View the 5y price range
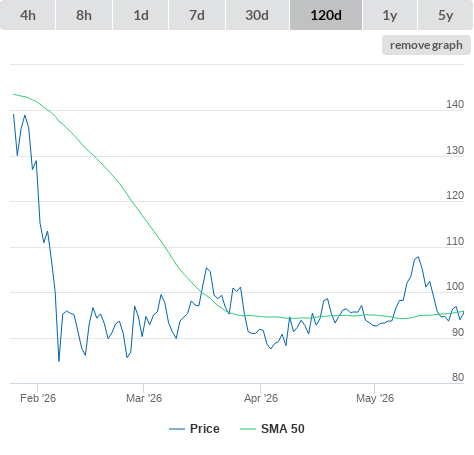 click(x=446, y=15)
